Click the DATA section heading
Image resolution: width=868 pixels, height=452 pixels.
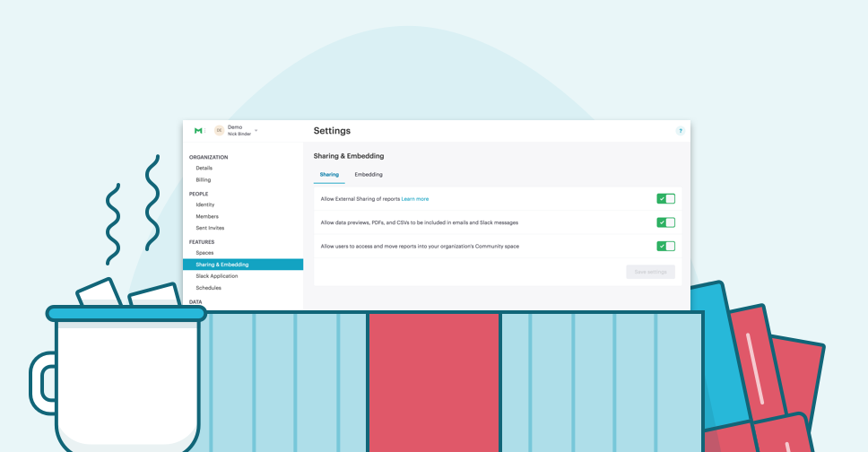pos(195,302)
